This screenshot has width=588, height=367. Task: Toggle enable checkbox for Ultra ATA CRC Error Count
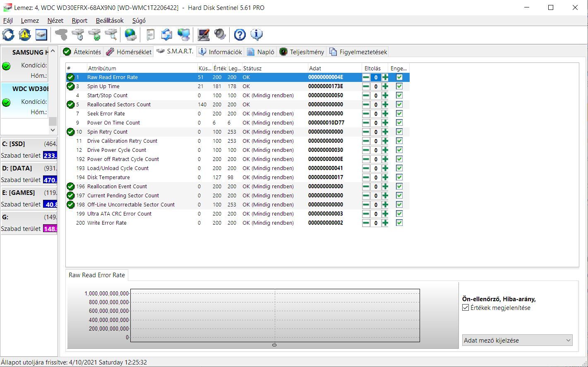pos(399,214)
